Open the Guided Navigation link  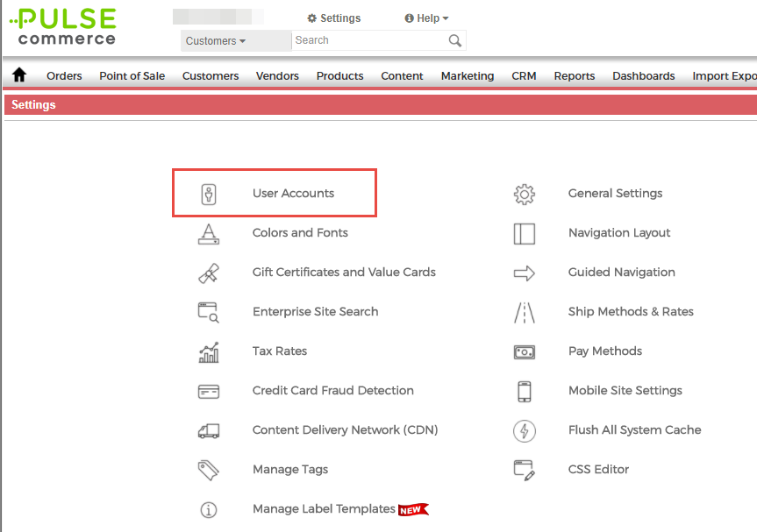point(621,273)
